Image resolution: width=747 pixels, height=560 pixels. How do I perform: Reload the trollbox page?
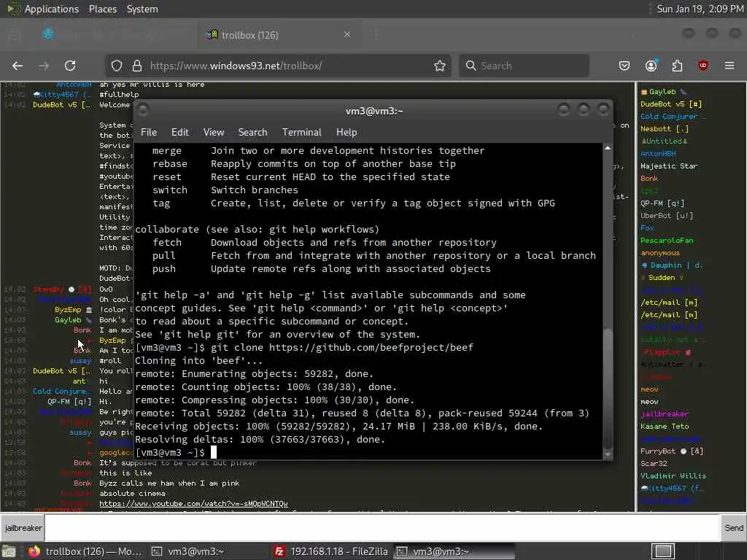point(70,66)
